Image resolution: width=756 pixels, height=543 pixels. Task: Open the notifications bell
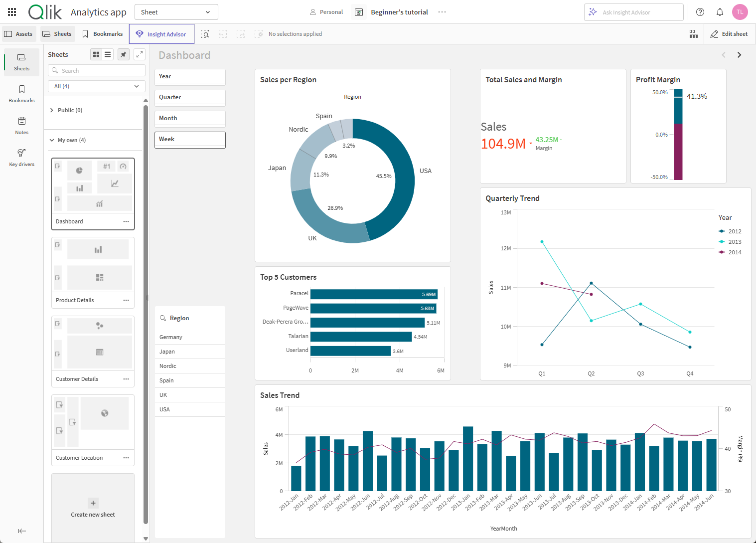coord(720,12)
